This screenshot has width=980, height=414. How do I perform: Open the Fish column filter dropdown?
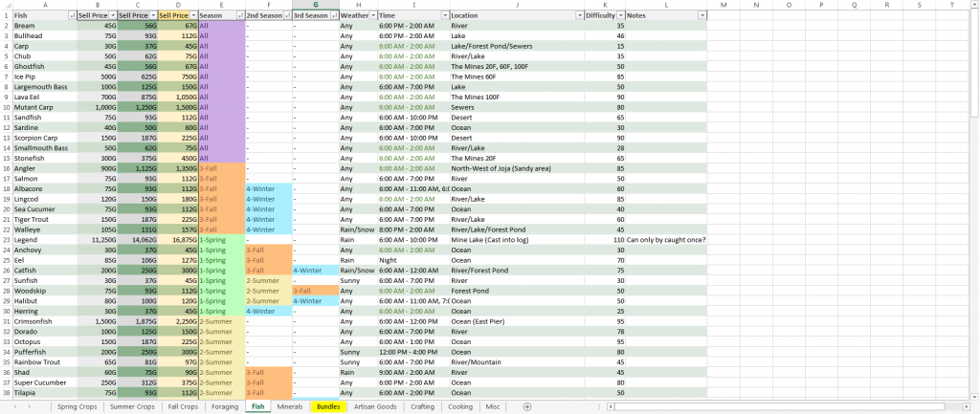coord(71,16)
